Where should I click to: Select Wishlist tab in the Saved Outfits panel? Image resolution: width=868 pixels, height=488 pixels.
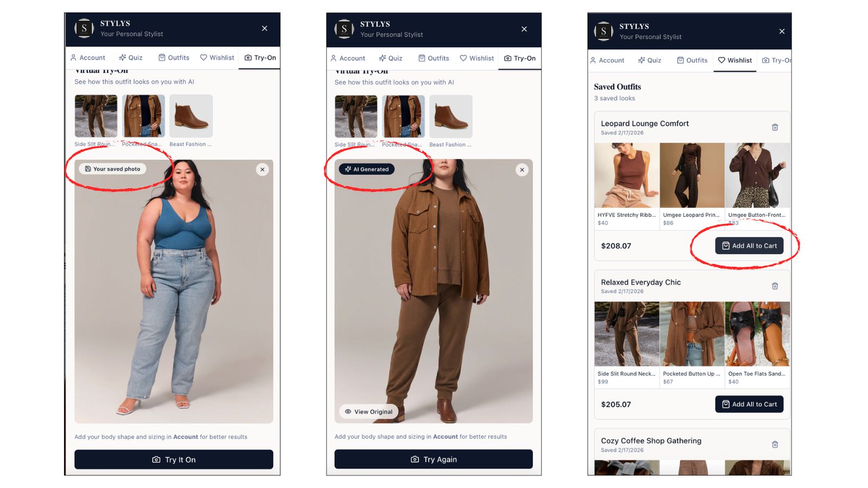(735, 60)
